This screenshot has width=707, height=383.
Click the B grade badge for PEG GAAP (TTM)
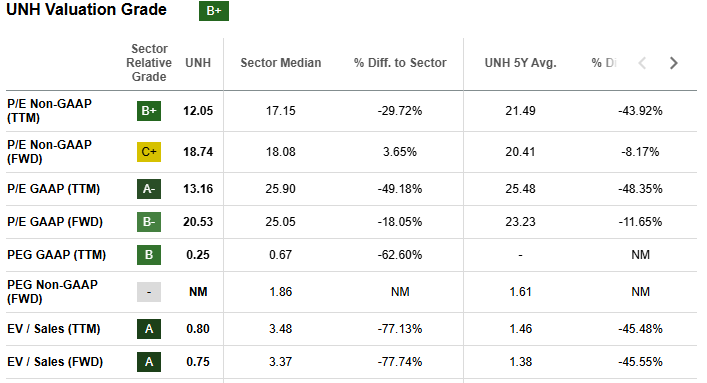tap(149, 254)
